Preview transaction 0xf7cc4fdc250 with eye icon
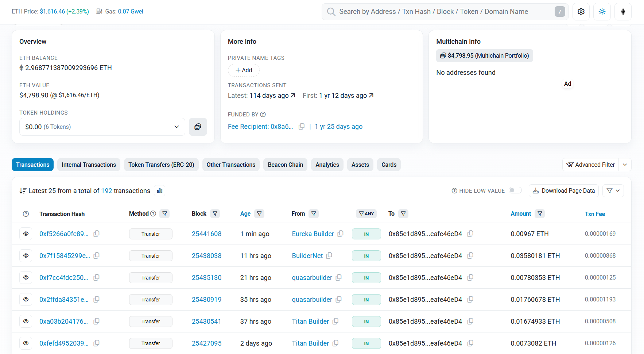This screenshot has height=354, width=644. (26, 277)
